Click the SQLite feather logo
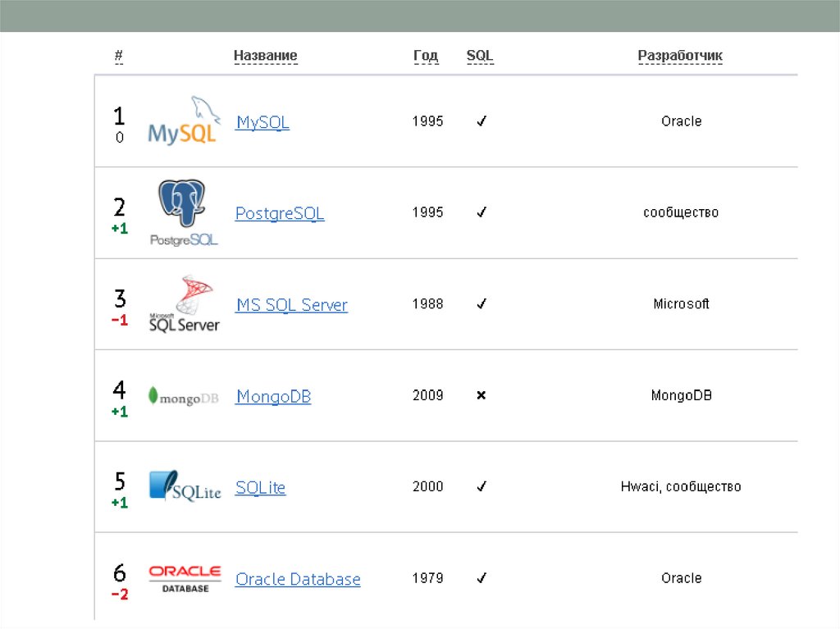 coord(185,486)
